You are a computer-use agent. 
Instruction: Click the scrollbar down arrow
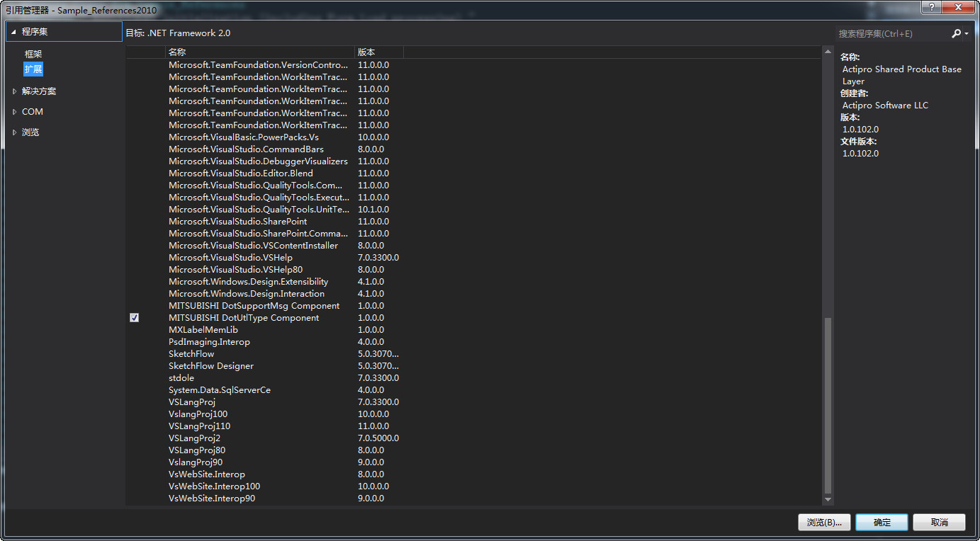[827, 499]
